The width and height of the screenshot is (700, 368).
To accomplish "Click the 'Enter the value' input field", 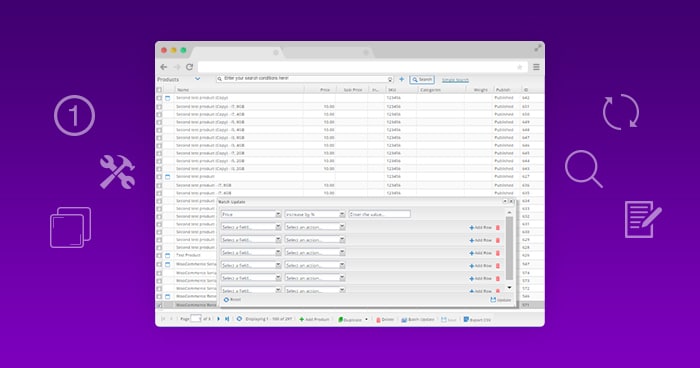I will click(x=379, y=214).
